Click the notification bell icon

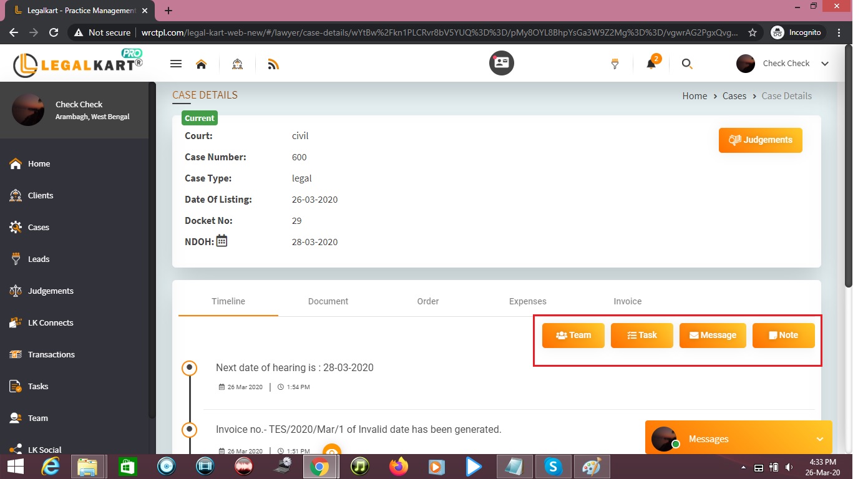coord(651,64)
